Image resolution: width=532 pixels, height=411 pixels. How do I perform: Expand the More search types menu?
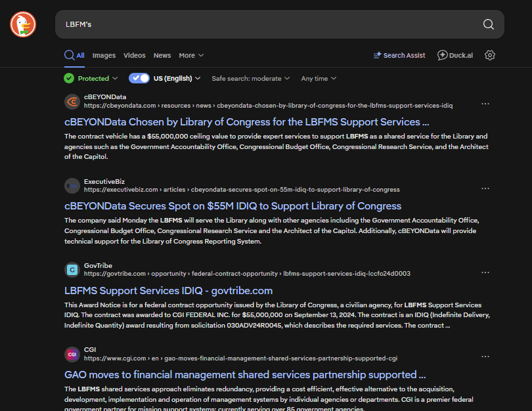(191, 55)
